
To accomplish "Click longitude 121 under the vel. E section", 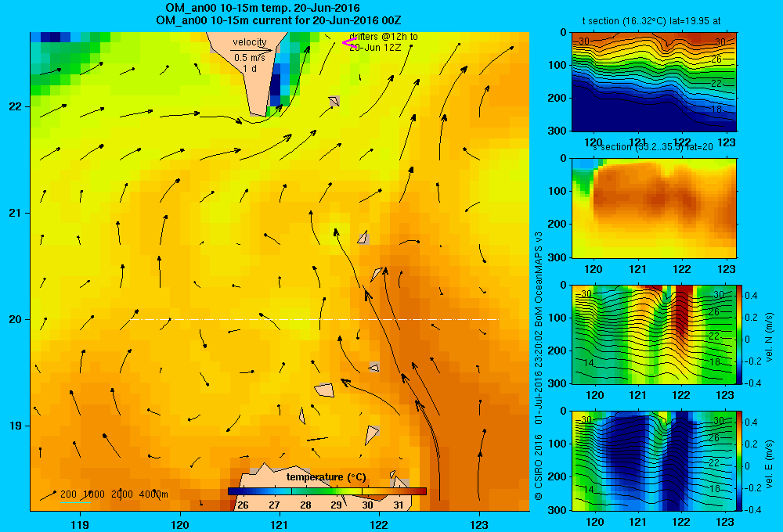I will pyautogui.click(x=637, y=522).
